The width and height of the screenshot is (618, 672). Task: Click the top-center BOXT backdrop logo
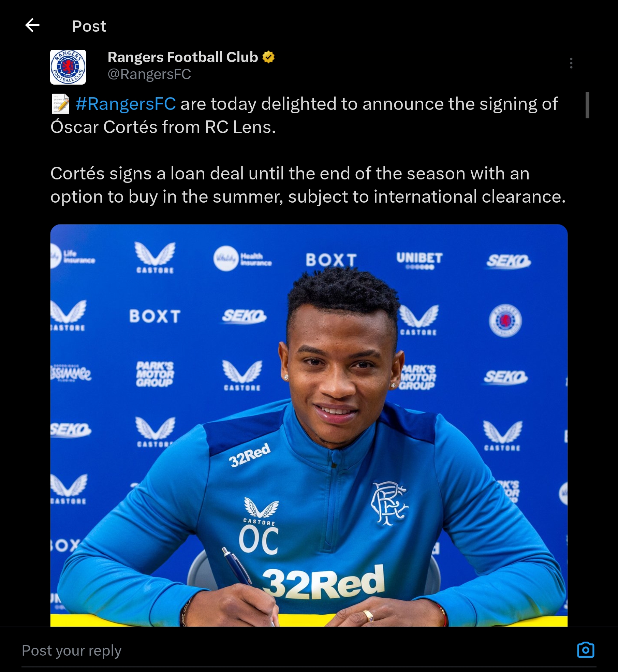point(331,260)
